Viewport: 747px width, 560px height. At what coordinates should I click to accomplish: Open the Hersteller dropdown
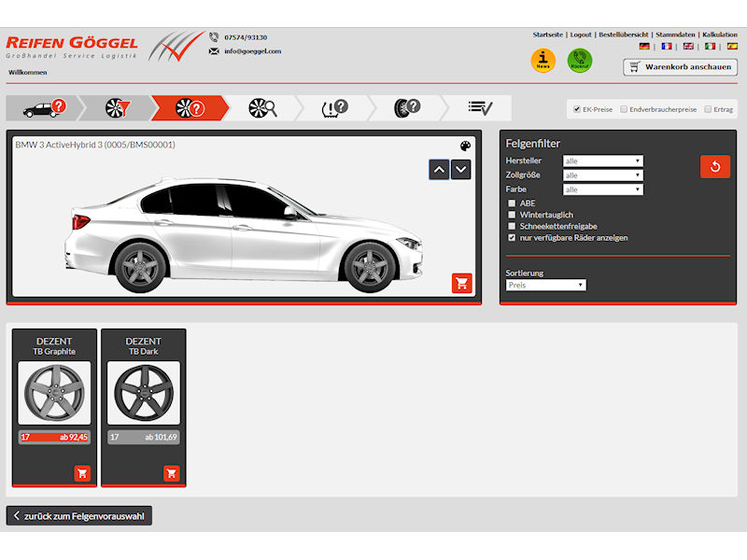[x=602, y=161]
